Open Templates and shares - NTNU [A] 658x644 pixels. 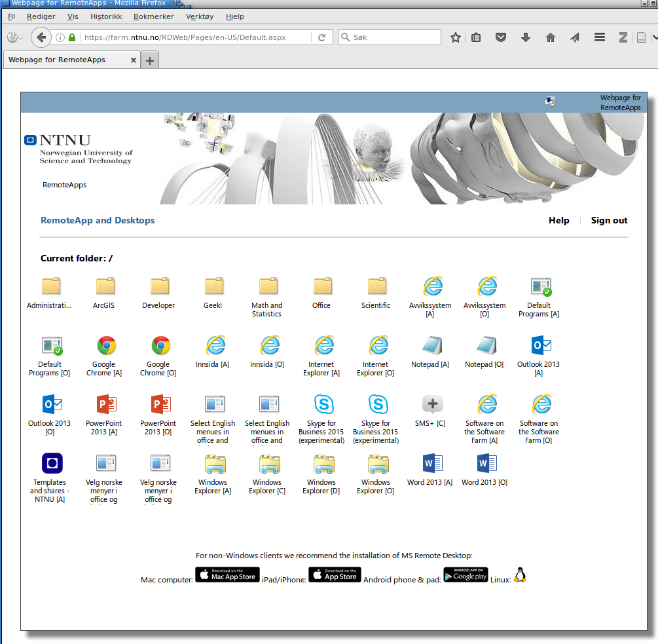(52, 463)
